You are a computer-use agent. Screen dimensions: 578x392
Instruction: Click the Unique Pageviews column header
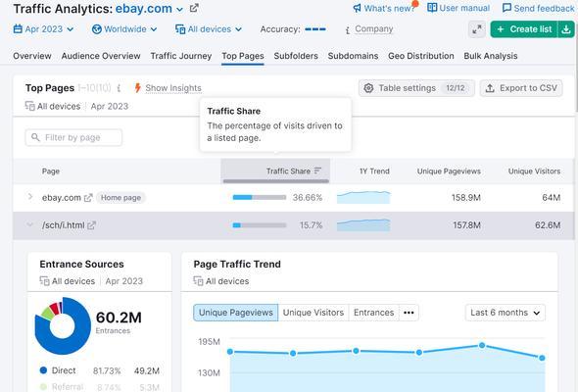coord(449,171)
